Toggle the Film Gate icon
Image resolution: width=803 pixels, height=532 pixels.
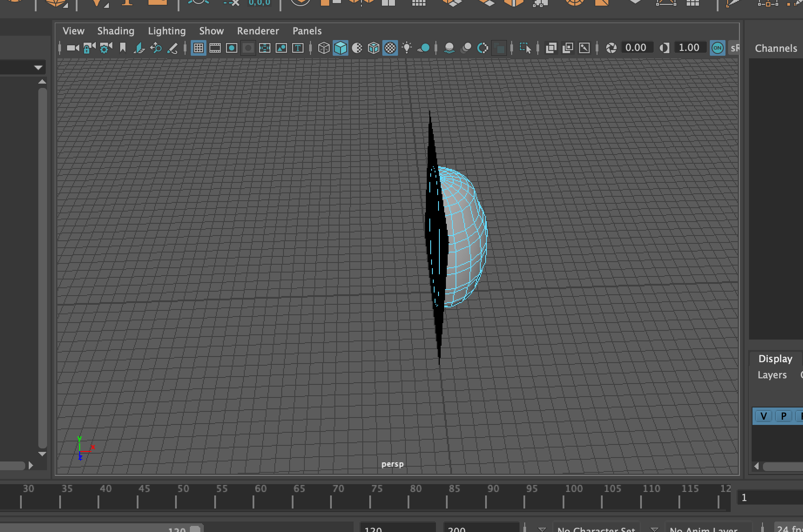coord(215,48)
